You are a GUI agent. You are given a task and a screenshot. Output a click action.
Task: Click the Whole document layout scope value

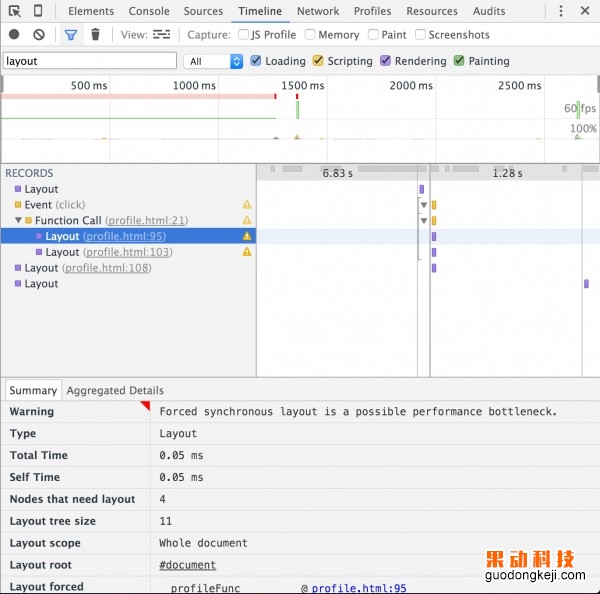point(203,543)
